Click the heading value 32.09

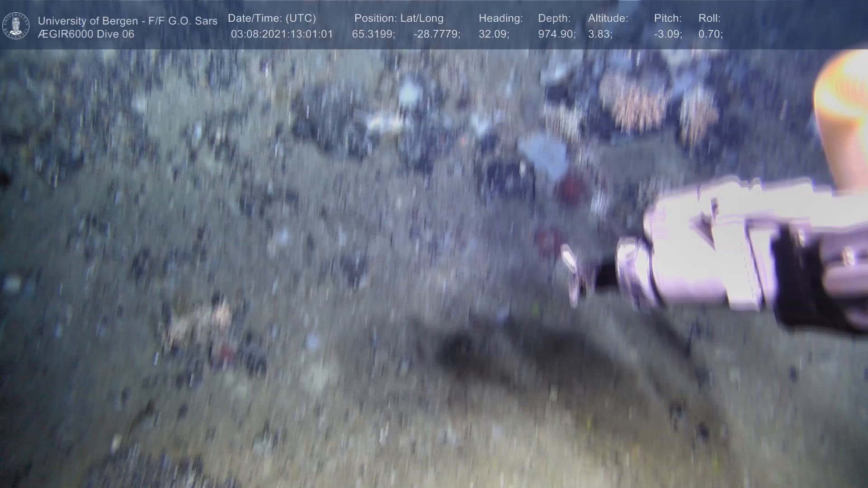tap(494, 34)
